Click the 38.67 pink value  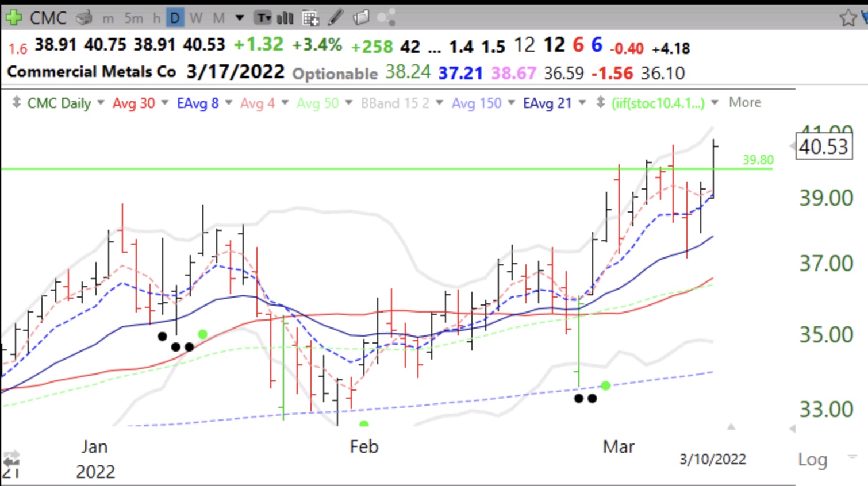point(514,73)
